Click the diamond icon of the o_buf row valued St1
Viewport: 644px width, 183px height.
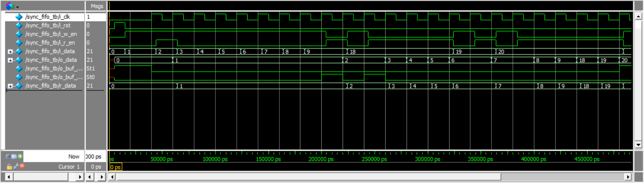click(x=19, y=69)
